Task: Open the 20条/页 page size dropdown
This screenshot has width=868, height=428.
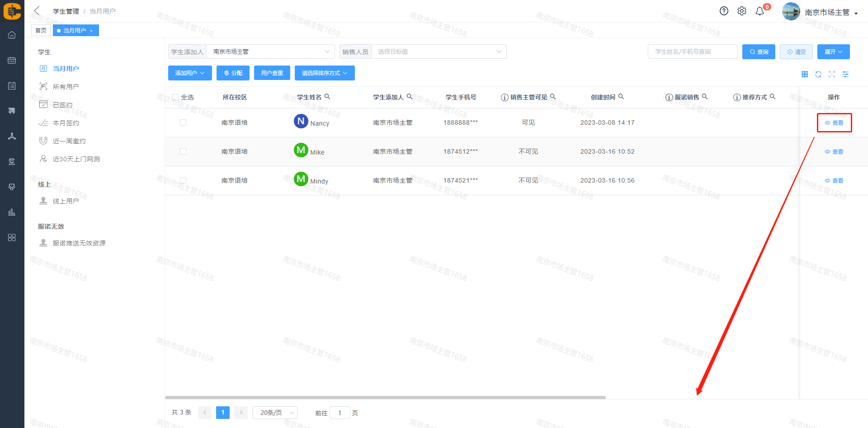Action: point(274,413)
